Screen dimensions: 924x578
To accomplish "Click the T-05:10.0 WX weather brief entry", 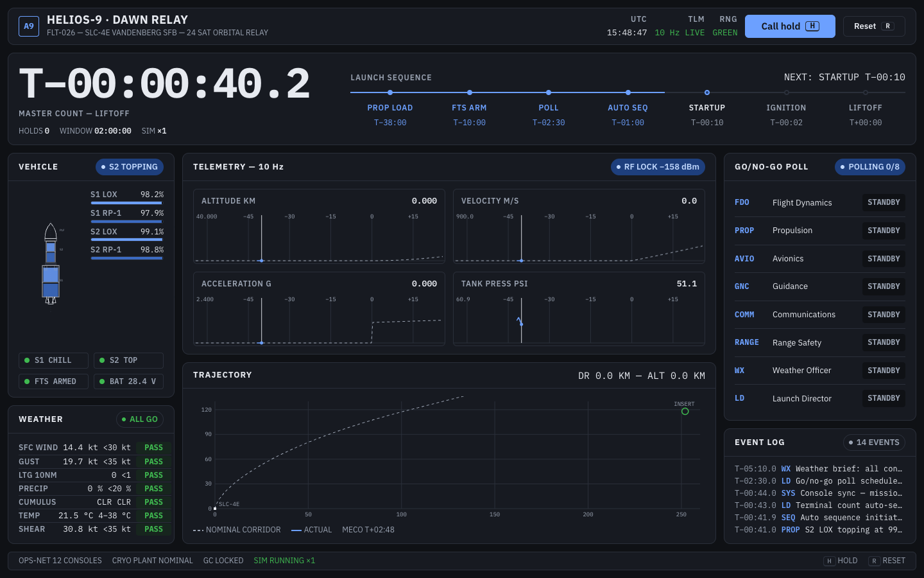I will (819, 469).
